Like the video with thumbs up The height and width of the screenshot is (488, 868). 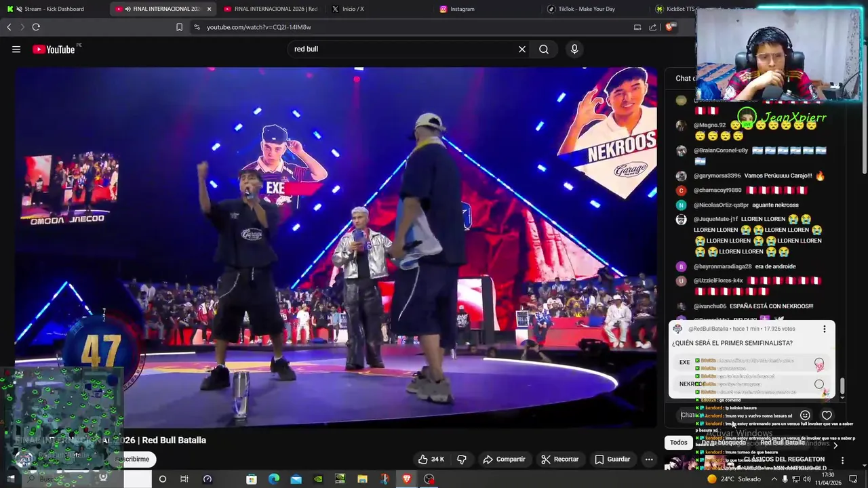pos(431,459)
